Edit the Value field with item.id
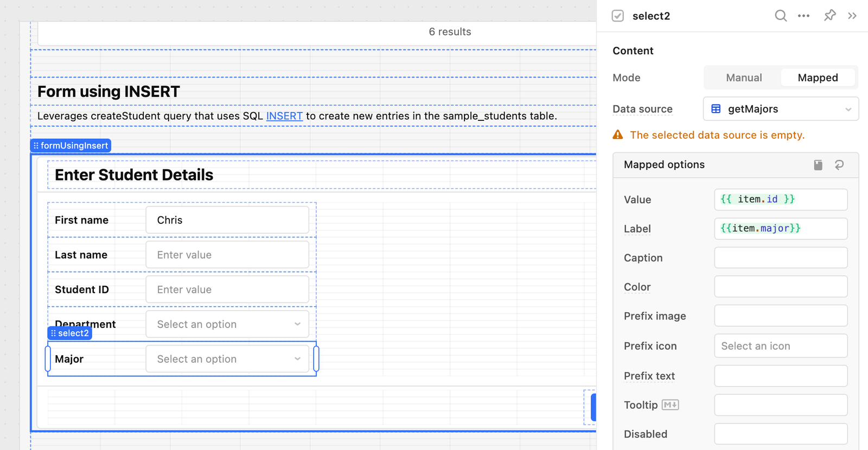Viewport: 868px width, 450px height. coord(781,200)
